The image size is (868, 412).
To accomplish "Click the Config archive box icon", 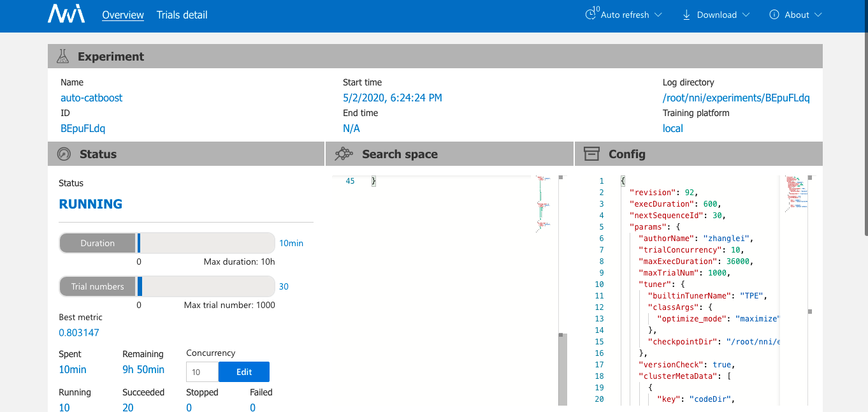I will tap(592, 154).
